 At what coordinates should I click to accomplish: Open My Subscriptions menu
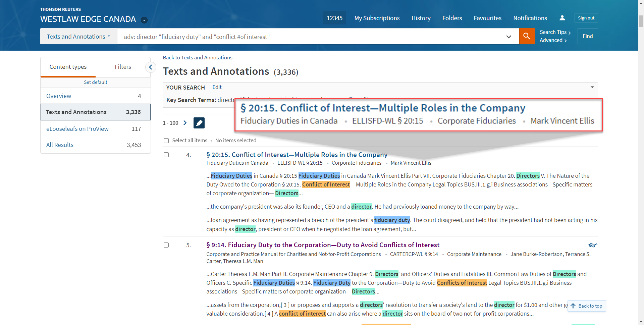pyautogui.click(x=377, y=18)
